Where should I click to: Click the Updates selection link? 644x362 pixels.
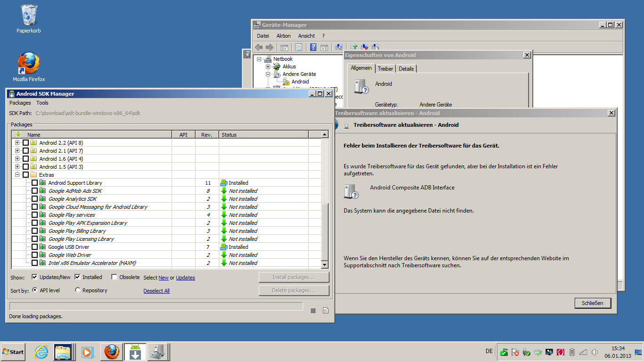[x=185, y=278]
